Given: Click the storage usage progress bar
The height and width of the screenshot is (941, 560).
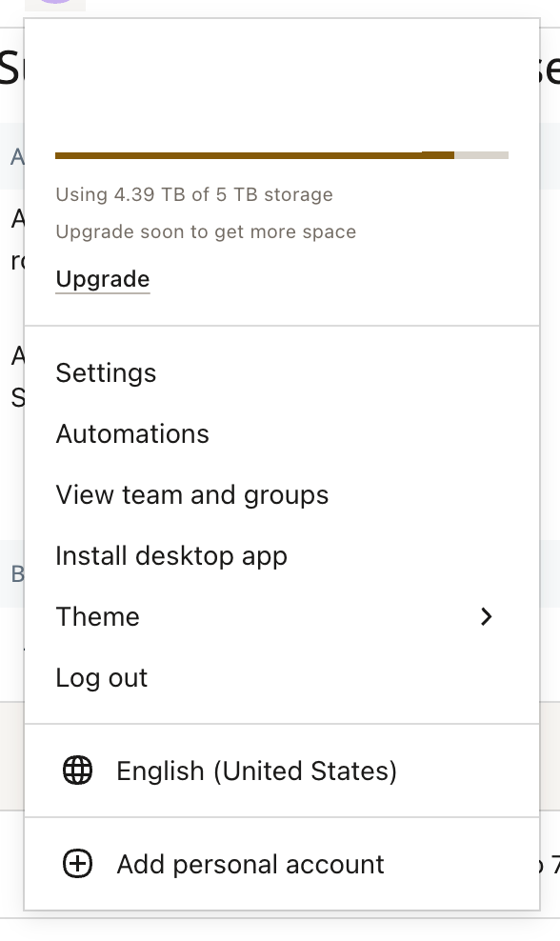Looking at the screenshot, I should [x=282, y=154].
